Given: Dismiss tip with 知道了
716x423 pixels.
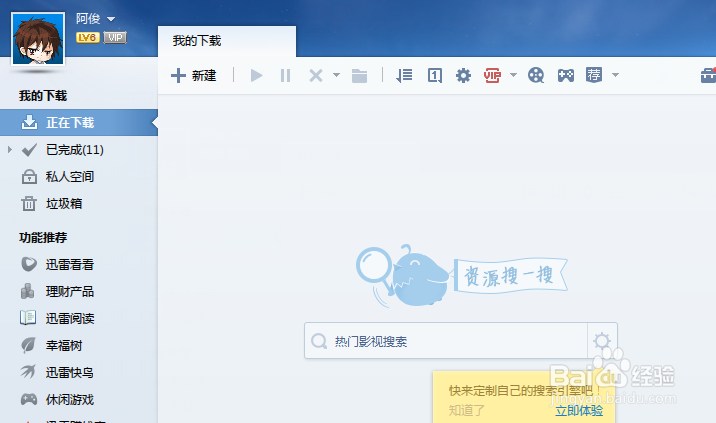Looking at the screenshot, I should coord(467,410).
